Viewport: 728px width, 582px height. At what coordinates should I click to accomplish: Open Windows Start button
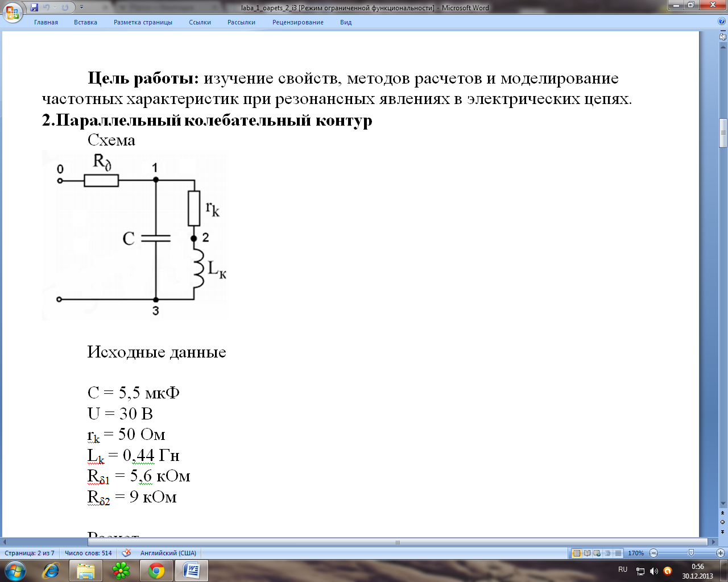pos(14,571)
